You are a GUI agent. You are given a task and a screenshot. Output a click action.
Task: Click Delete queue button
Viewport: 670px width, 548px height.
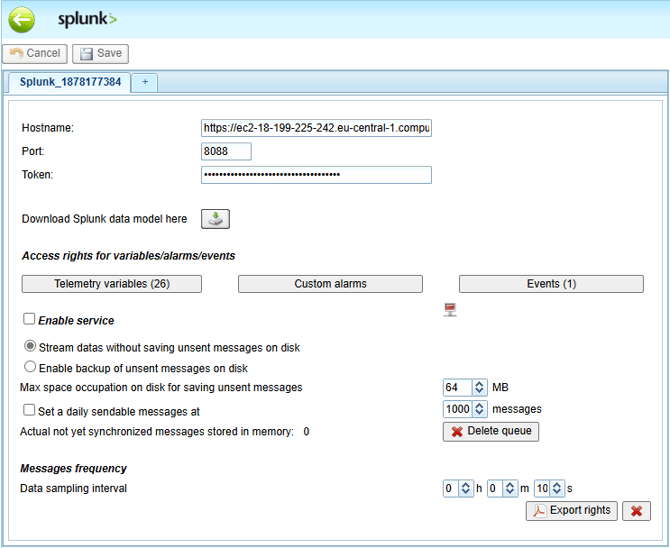pyautogui.click(x=491, y=431)
